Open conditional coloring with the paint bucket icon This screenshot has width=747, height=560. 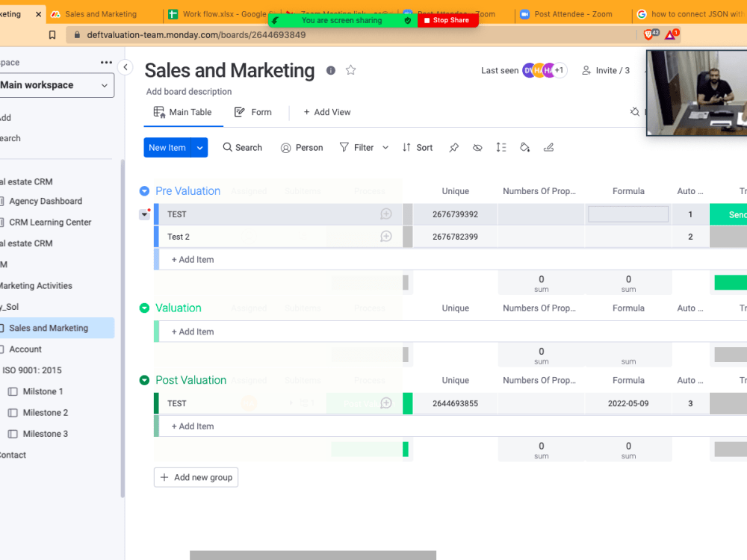(x=525, y=147)
